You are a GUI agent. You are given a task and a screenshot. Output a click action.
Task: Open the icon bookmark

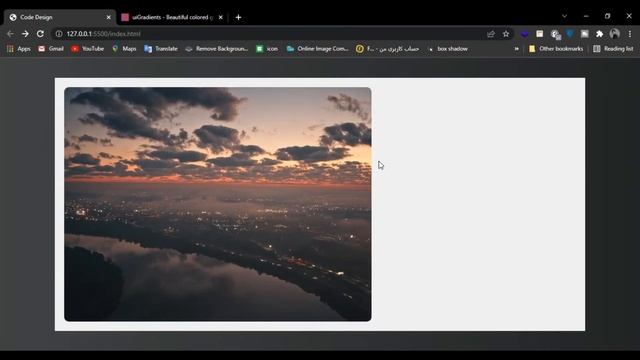click(x=267, y=49)
